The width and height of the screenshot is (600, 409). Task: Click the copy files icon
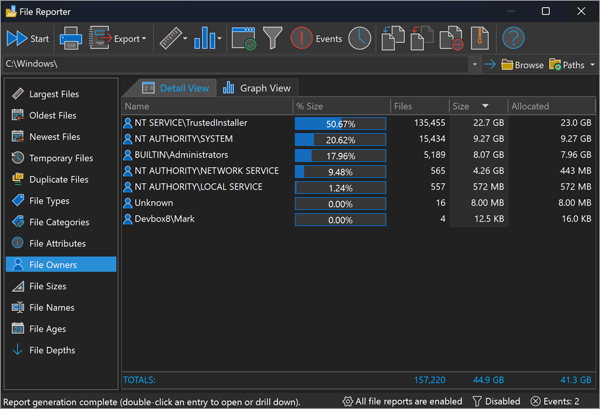[393, 38]
